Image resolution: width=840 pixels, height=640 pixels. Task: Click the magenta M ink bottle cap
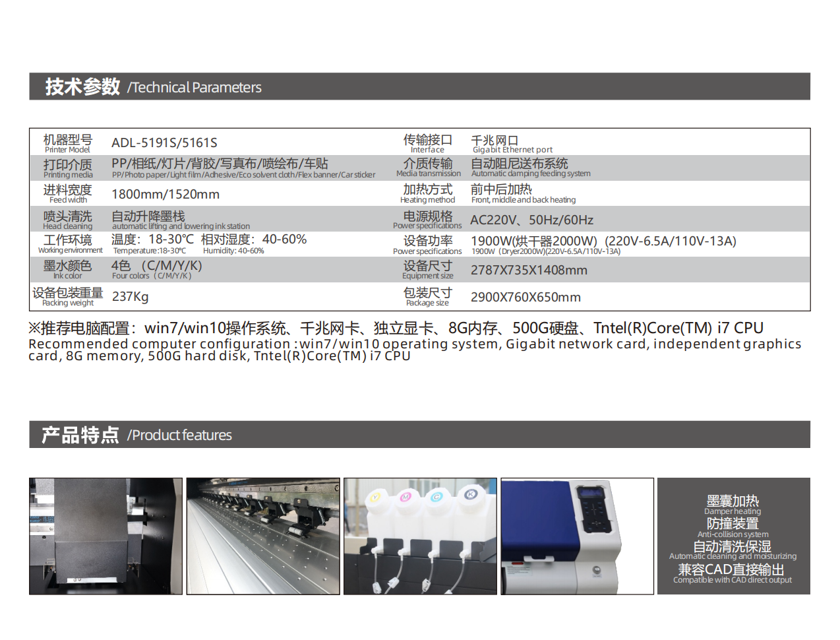[405, 497]
